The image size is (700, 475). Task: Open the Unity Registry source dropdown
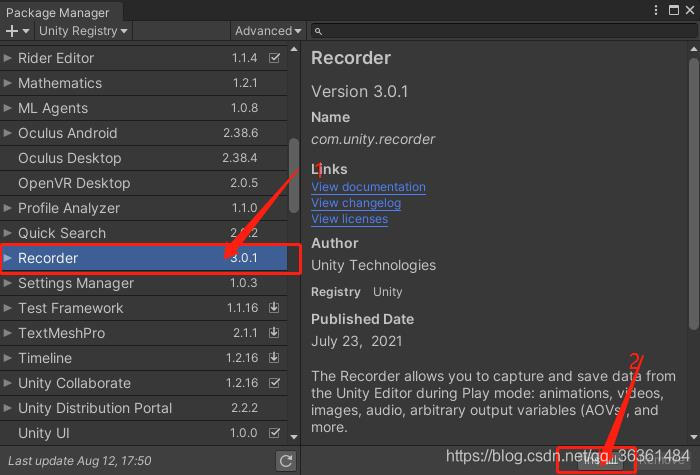pos(83,31)
